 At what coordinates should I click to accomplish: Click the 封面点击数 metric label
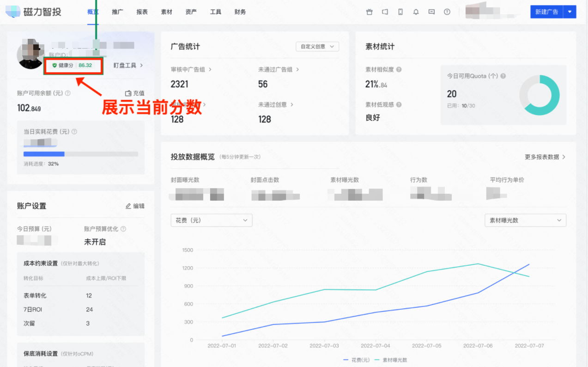pyautogui.click(x=265, y=180)
